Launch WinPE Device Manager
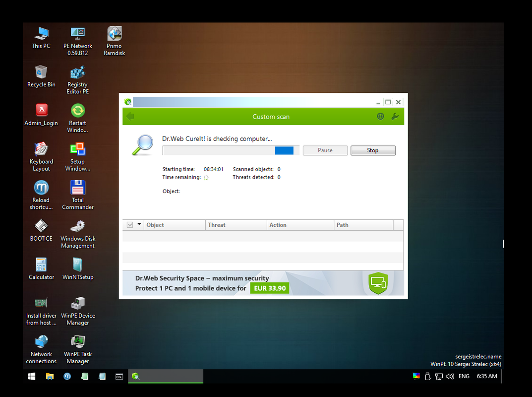Viewport: 532px width, 397px height. (x=78, y=311)
